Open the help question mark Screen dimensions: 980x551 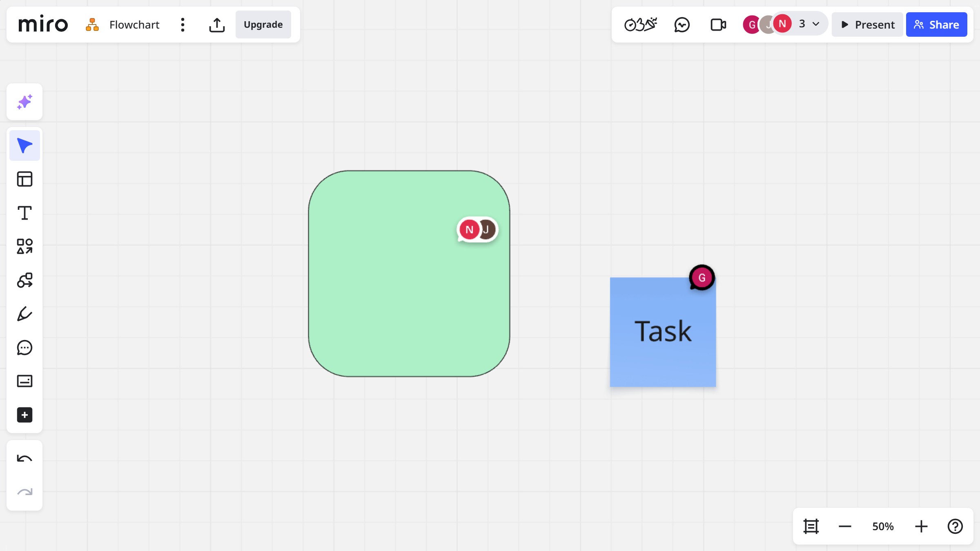click(x=955, y=526)
